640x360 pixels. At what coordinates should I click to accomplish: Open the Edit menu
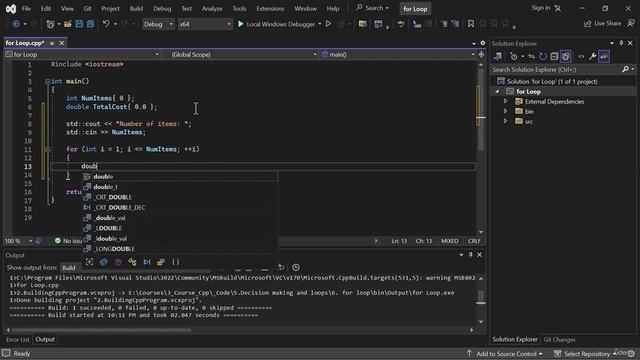(x=46, y=8)
